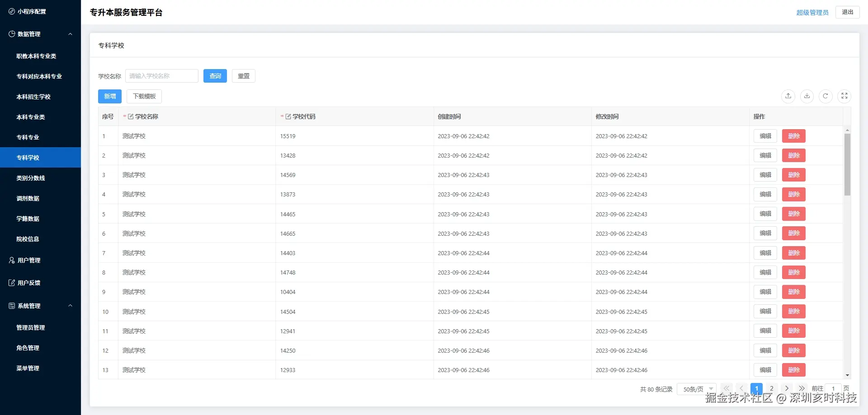The height and width of the screenshot is (415, 868).
Task: Edit the row with school code 14748
Action: click(x=765, y=272)
